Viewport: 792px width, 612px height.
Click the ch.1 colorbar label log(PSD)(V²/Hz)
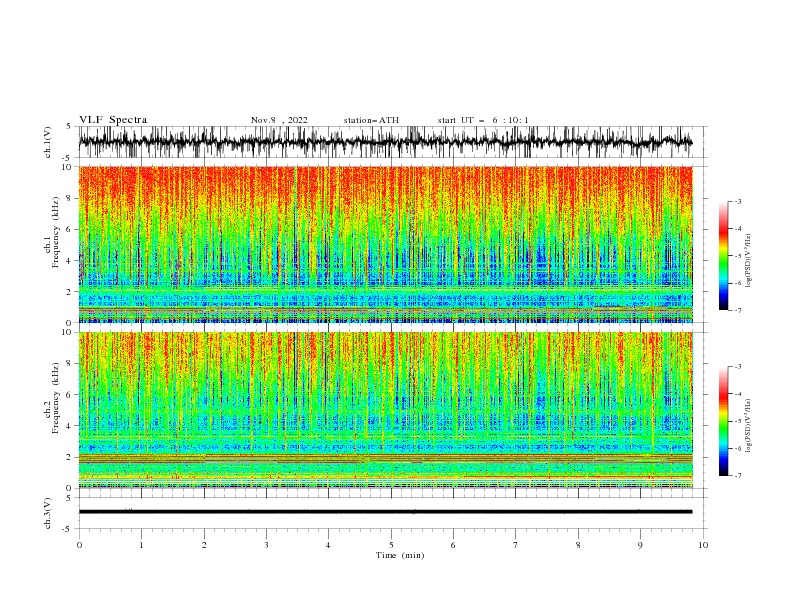tap(749, 261)
